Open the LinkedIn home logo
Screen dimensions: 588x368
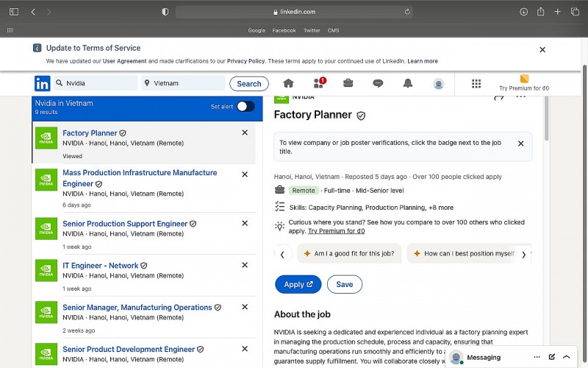(42, 83)
